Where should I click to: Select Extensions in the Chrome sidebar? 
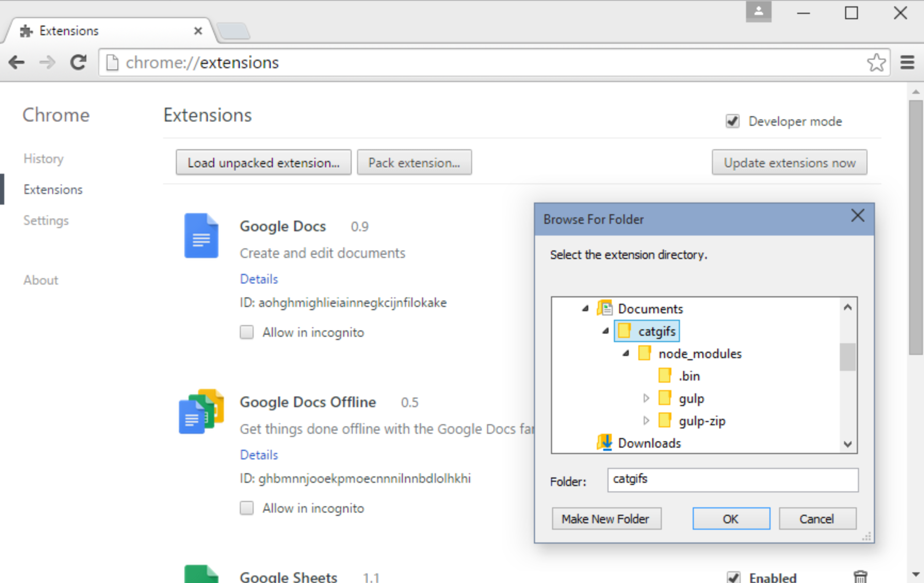point(53,190)
